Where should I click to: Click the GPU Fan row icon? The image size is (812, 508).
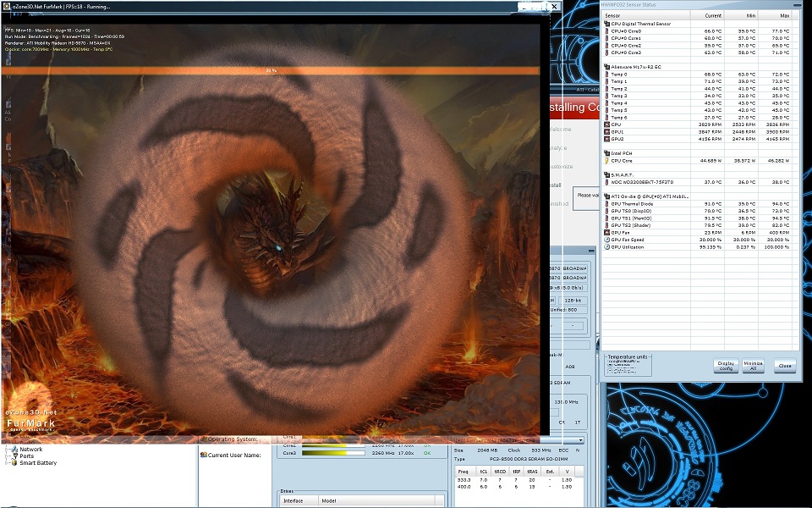[607, 233]
